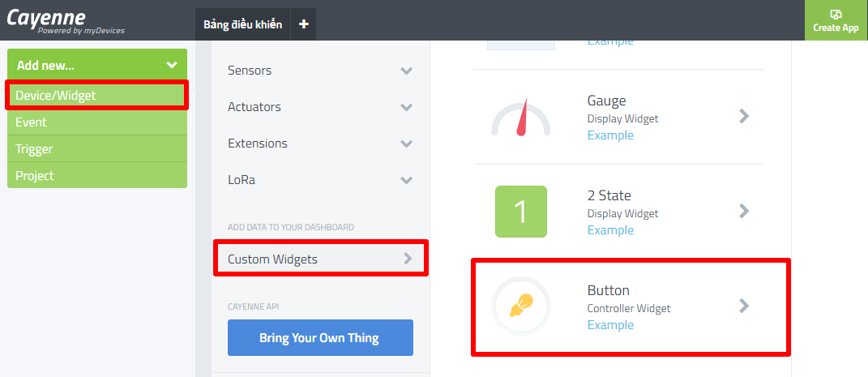Click the Create App icon
The image size is (868, 377).
pyautogui.click(x=836, y=15)
